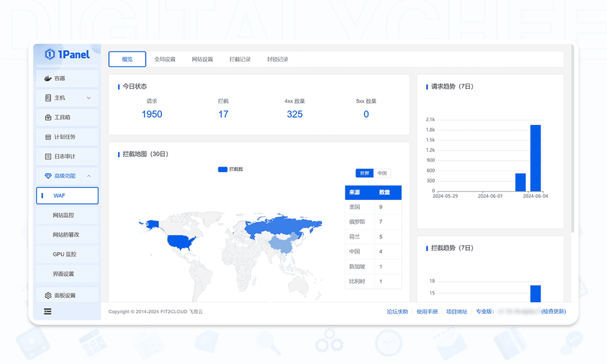Expand the 主机 submenu chevron
Viewport: 607px width, 364px height.
(x=89, y=98)
